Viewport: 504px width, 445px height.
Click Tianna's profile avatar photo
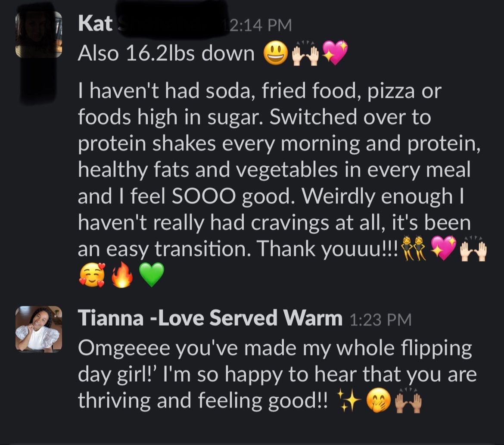[39, 329]
